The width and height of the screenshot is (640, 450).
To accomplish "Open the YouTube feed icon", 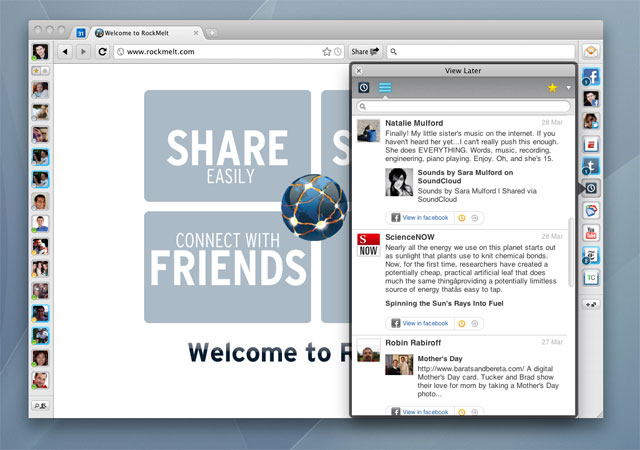I will [x=591, y=233].
